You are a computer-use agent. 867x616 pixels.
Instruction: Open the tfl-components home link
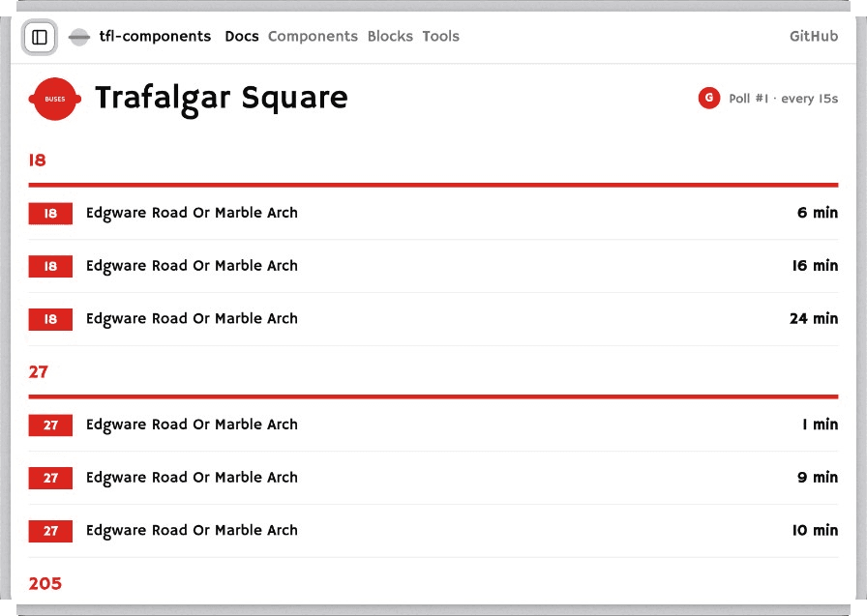[155, 37]
